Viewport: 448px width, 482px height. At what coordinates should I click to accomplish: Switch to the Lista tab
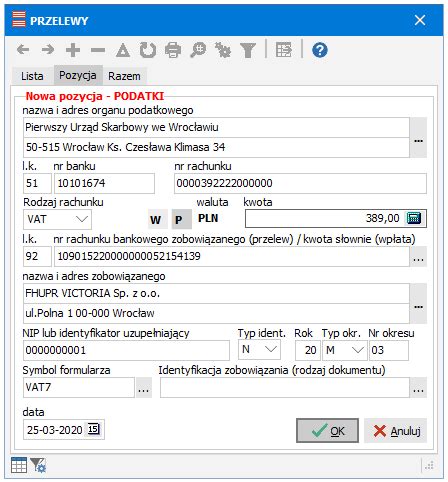(x=32, y=76)
